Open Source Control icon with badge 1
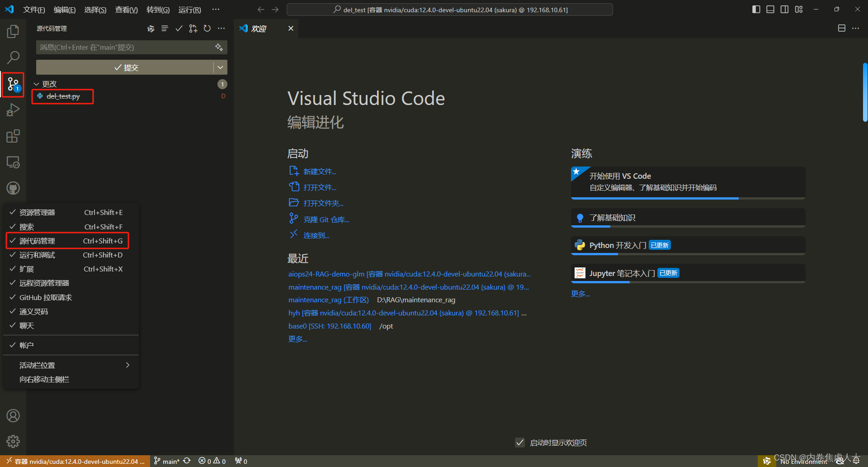 pos(13,84)
